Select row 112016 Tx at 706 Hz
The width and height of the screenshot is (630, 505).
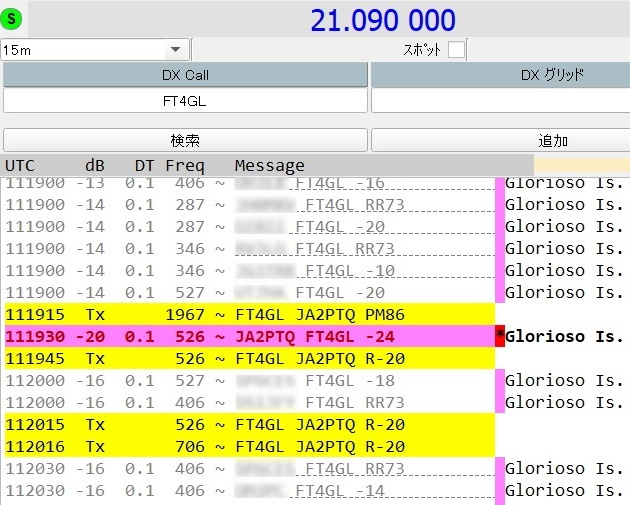[x=250, y=446]
